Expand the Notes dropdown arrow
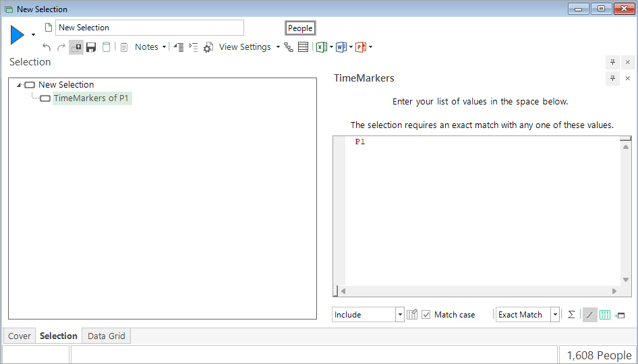Screen dimensions: 638x364 coord(164,47)
